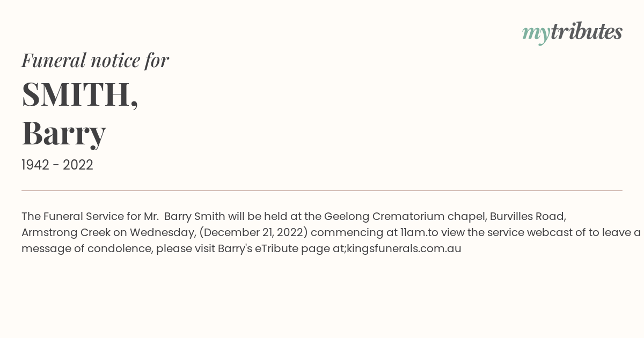Open the kingsfunerals.com.au link text
Image resolution: width=644 pixels, height=338 pixels.
point(404,248)
